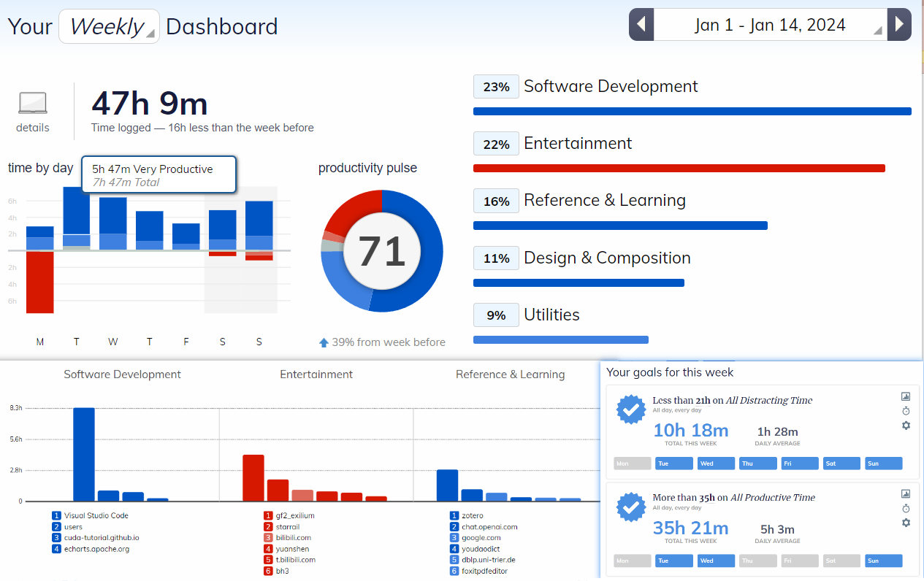Click the Design & Composition progress bar

click(x=579, y=282)
